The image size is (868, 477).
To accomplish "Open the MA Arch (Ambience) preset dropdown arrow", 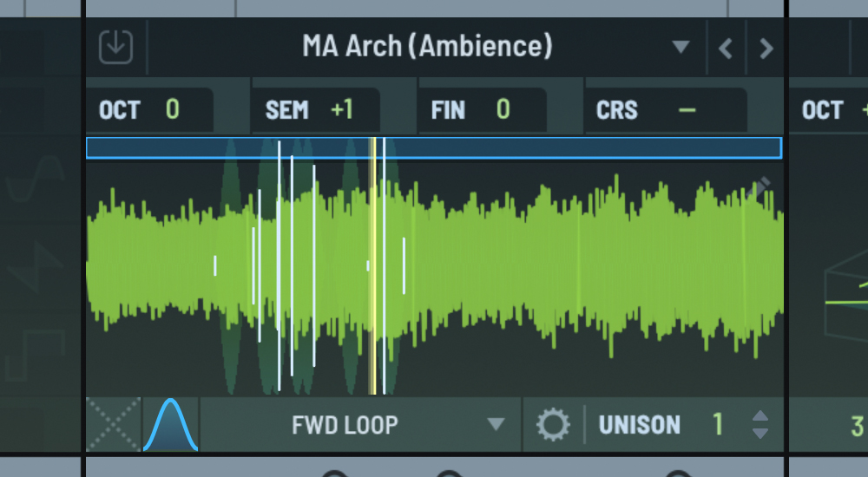I will tap(681, 47).
